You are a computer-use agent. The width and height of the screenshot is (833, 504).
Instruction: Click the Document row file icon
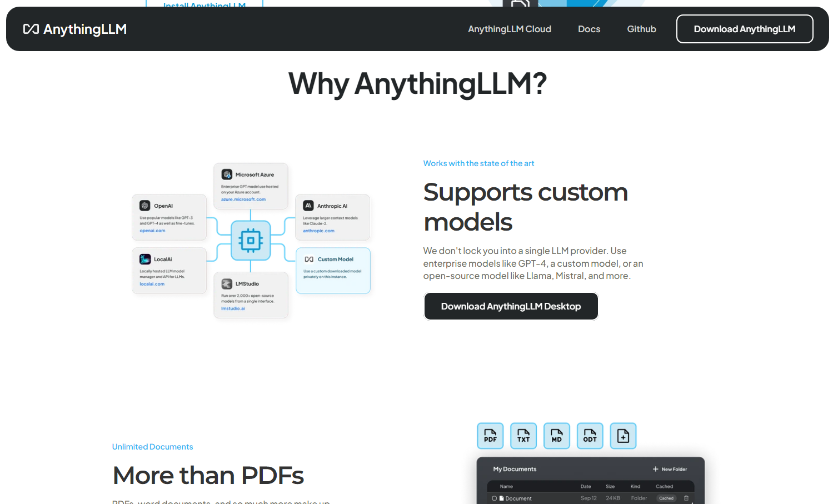tap(501, 498)
